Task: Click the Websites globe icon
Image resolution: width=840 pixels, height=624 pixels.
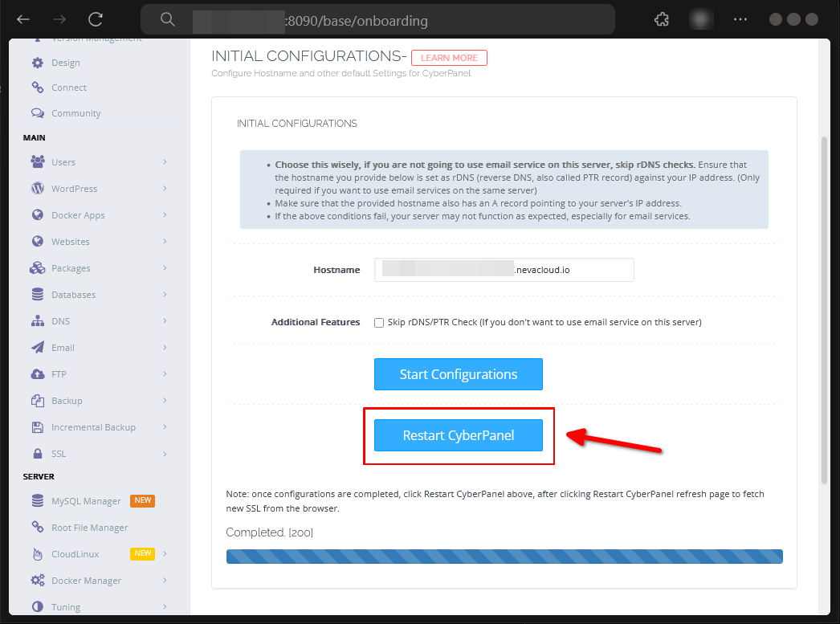Action: (38, 242)
